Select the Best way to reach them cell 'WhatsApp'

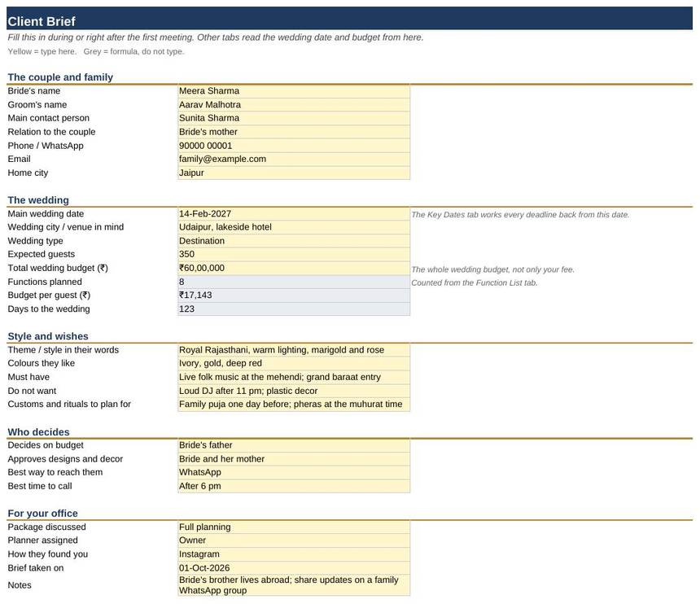point(294,473)
